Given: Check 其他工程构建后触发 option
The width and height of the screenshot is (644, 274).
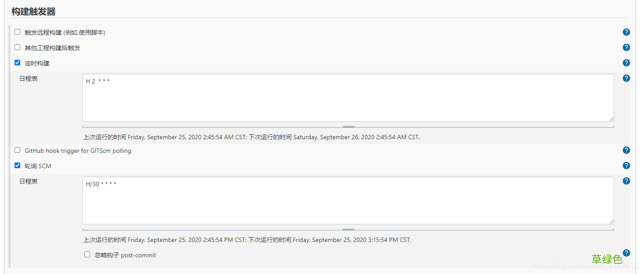Looking at the screenshot, I should pyautogui.click(x=18, y=47).
